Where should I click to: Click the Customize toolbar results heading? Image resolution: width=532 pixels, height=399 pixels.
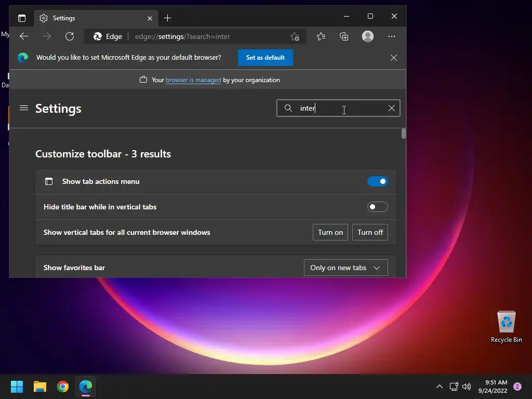point(103,154)
